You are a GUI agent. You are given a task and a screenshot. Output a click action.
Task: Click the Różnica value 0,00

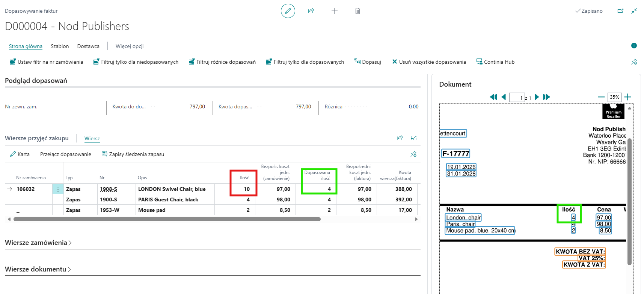point(413,106)
